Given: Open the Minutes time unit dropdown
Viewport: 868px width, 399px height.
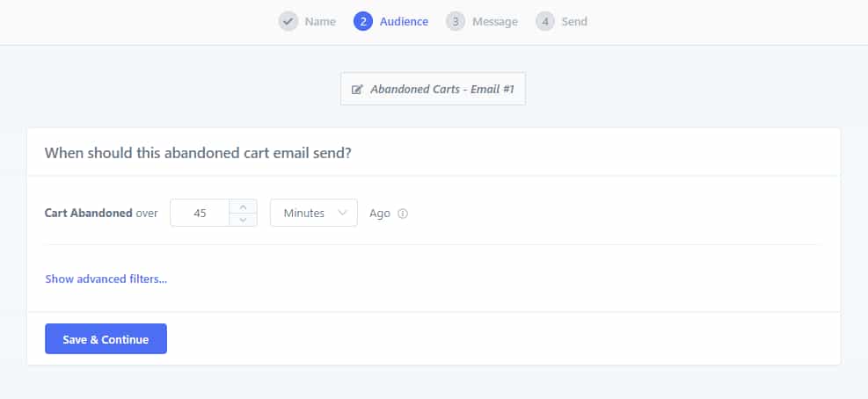Looking at the screenshot, I should coord(314,213).
